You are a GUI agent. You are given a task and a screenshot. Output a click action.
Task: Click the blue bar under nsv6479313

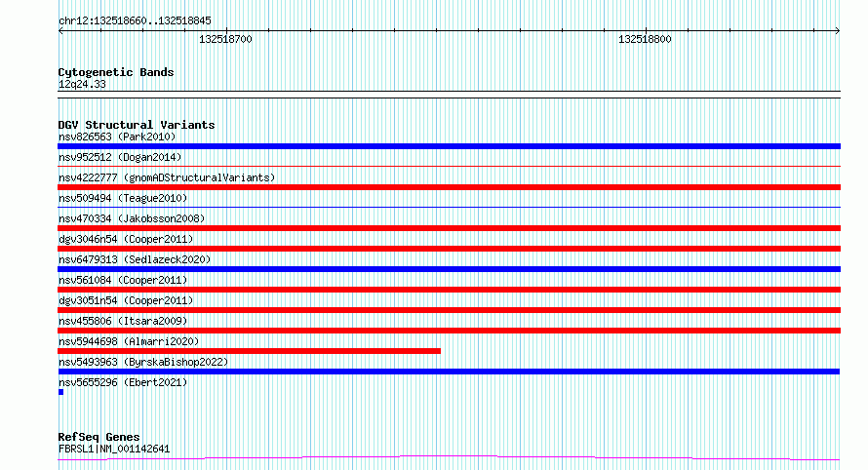[x=449, y=269]
